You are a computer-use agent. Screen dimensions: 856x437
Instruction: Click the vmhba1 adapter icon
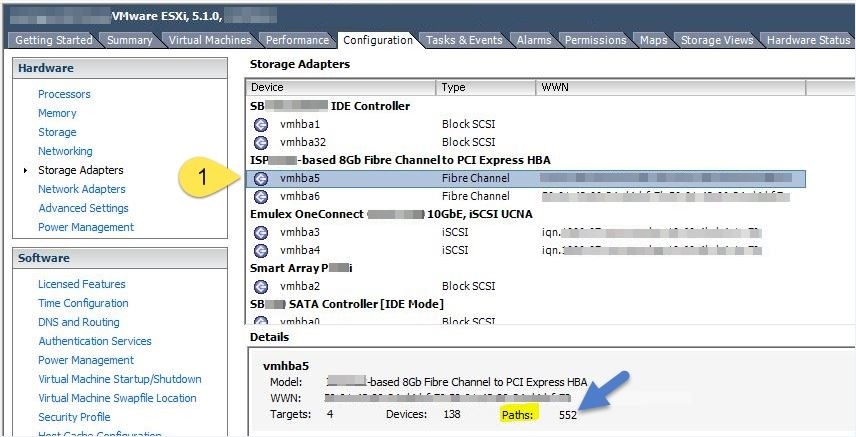(261, 125)
